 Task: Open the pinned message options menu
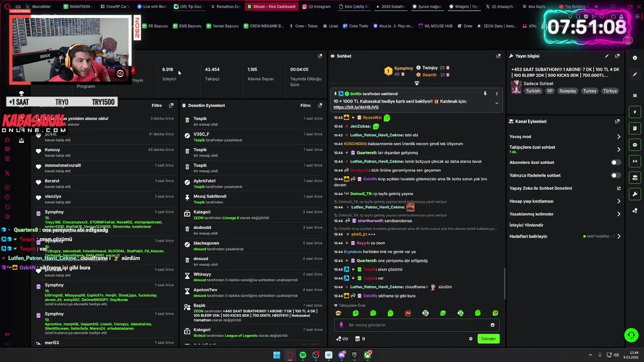pos(497,94)
